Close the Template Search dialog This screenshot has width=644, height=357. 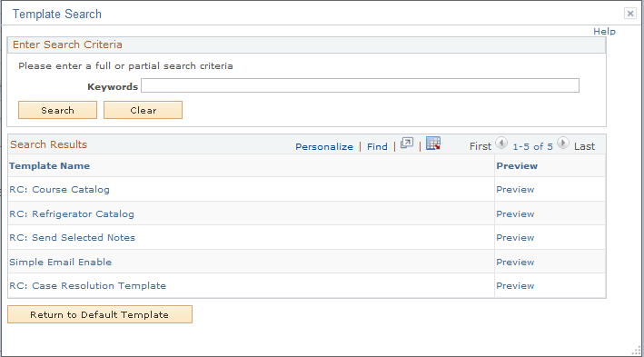pos(630,14)
